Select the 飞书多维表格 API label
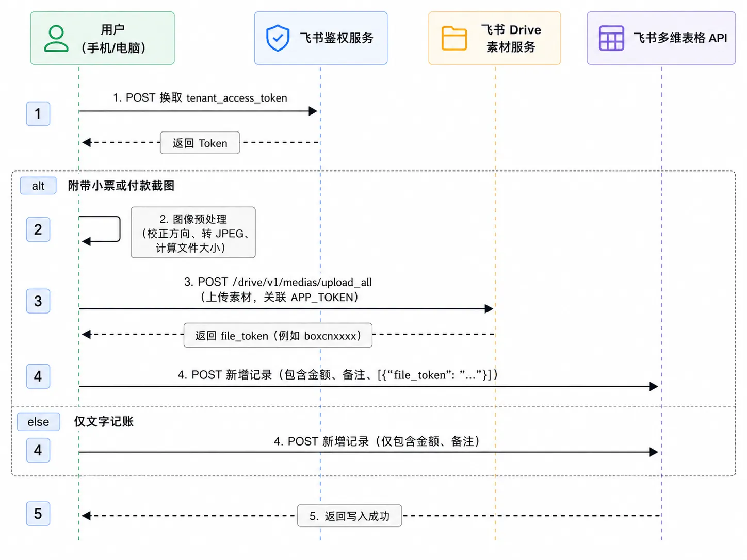Screen dimensions: 747x560 tap(680, 38)
